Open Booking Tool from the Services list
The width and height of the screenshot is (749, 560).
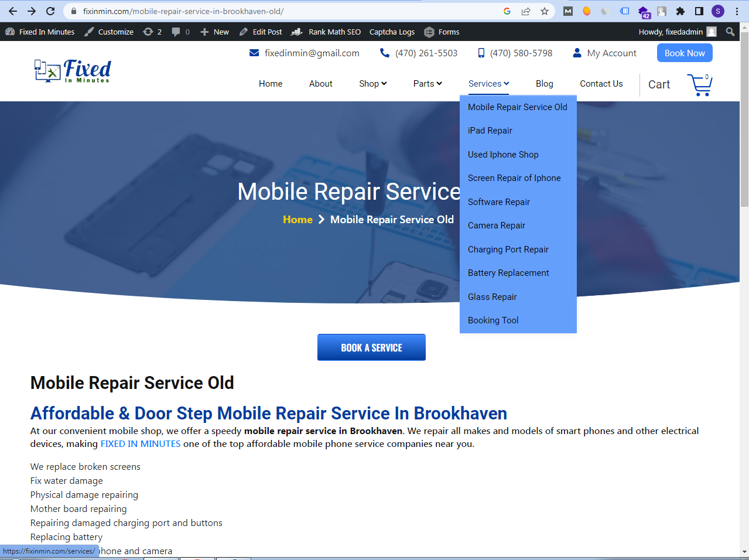(x=493, y=320)
